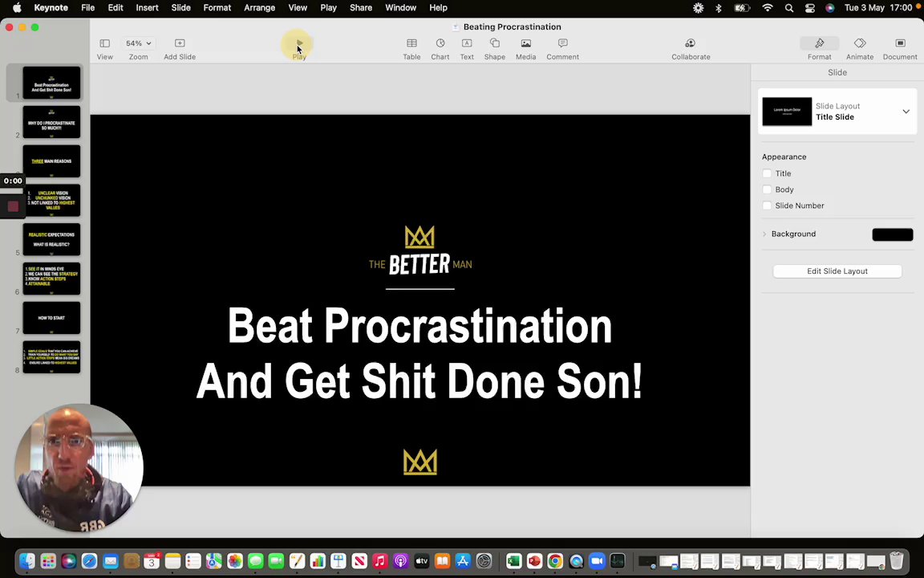This screenshot has width=924, height=578.
Task: Open the Chart toolbar icon
Action: pyautogui.click(x=440, y=43)
